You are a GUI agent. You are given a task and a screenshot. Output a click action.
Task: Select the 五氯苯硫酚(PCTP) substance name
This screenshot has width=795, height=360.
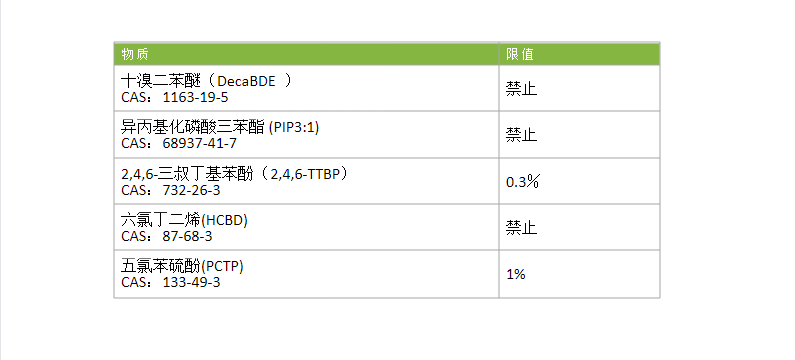point(183,266)
